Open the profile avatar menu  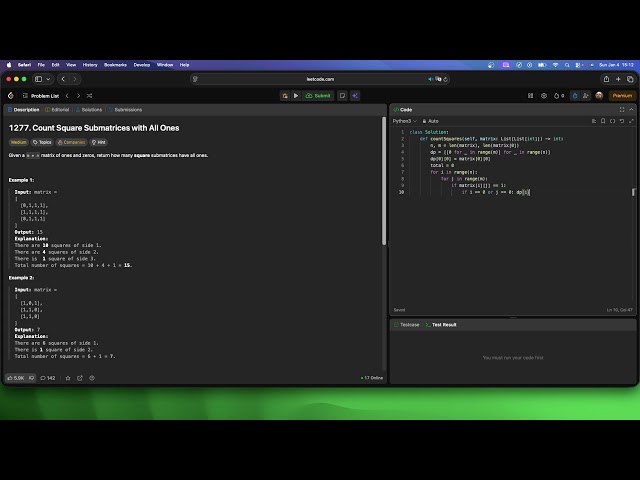tap(599, 96)
